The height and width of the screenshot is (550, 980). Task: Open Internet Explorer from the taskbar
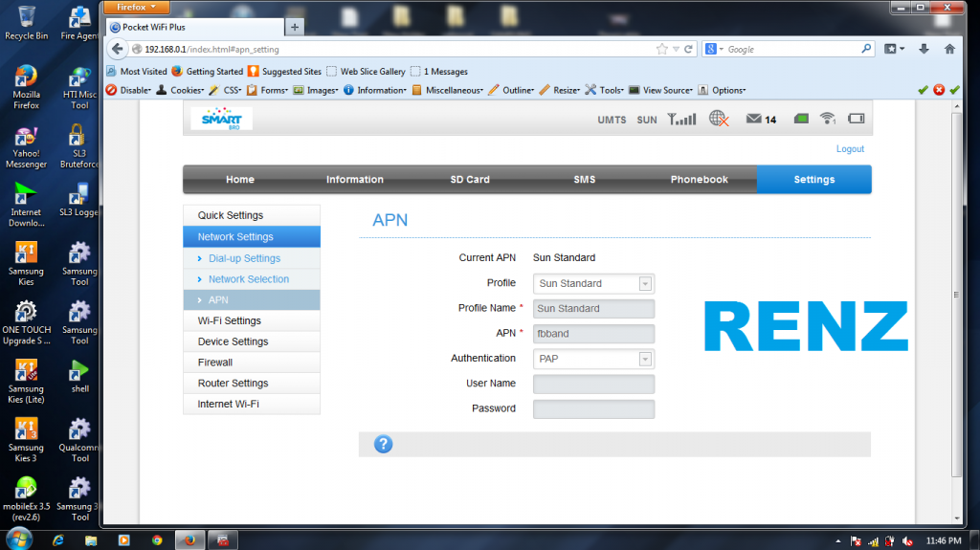(x=58, y=540)
